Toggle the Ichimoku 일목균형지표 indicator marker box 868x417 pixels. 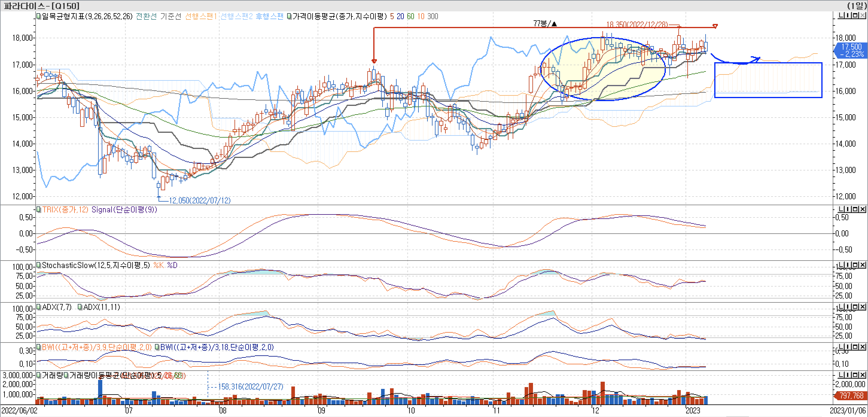(x=39, y=16)
